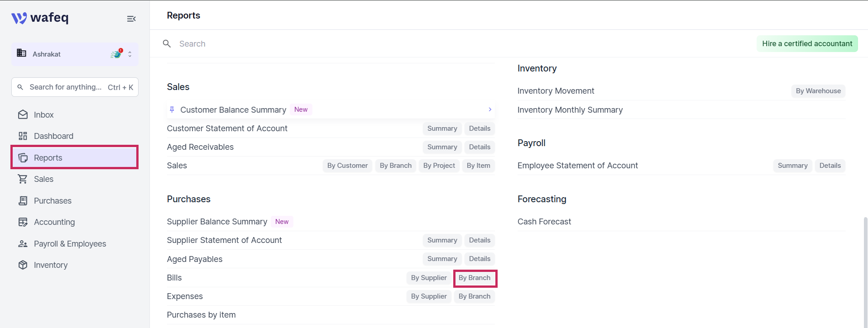Viewport: 868px width, 328px height.
Task: Click the Purchases receipt icon
Action: (23, 200)
